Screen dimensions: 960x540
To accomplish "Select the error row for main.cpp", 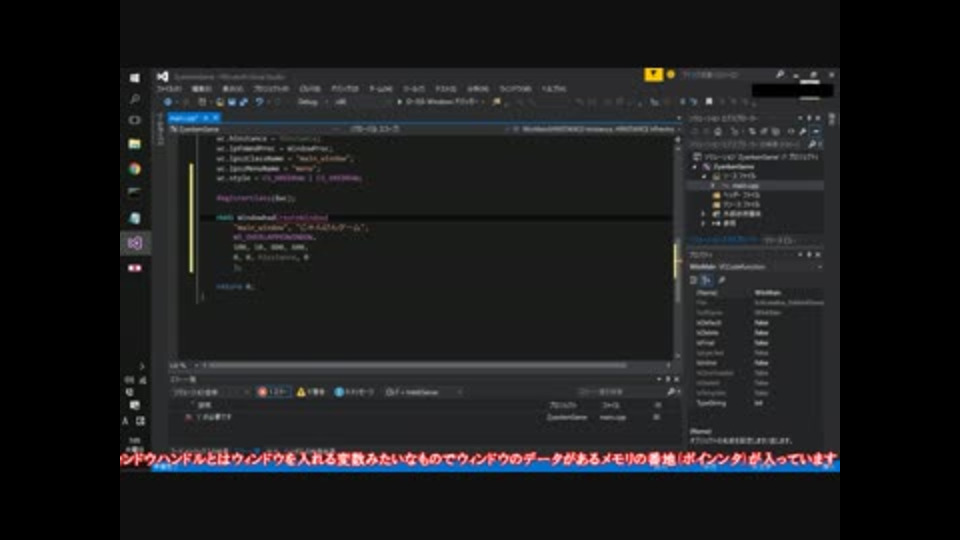I will click(422, 418).
